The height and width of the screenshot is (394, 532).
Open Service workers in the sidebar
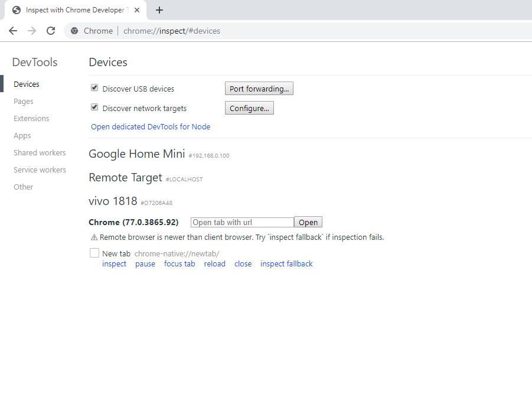[40, 170]
